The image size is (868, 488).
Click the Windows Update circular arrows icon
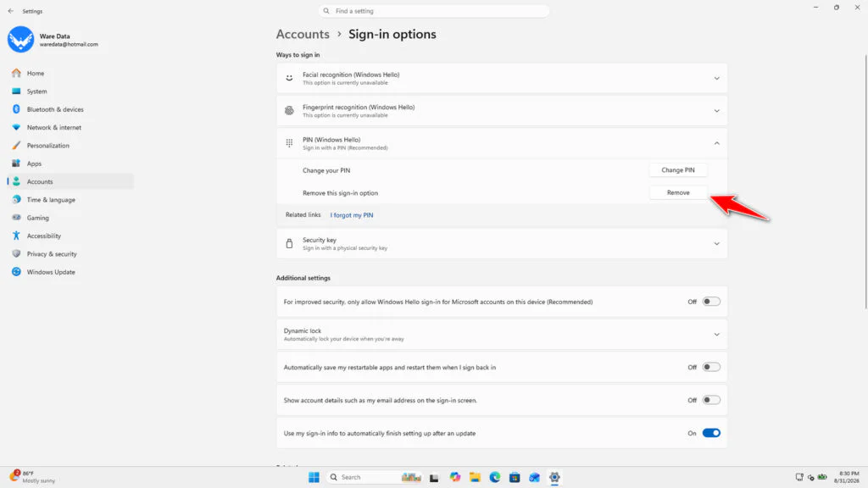point(16,272)
